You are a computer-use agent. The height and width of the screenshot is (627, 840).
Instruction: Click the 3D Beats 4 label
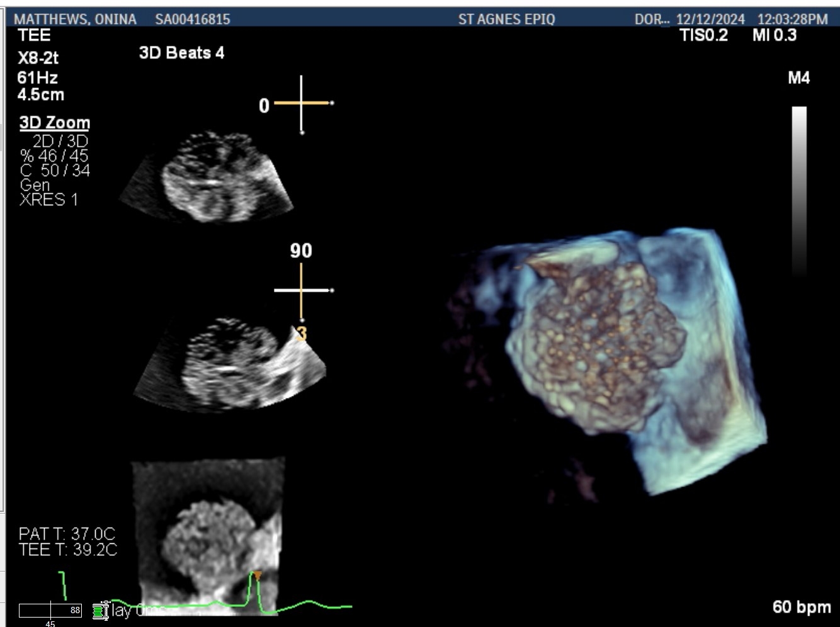coord(181,53)
